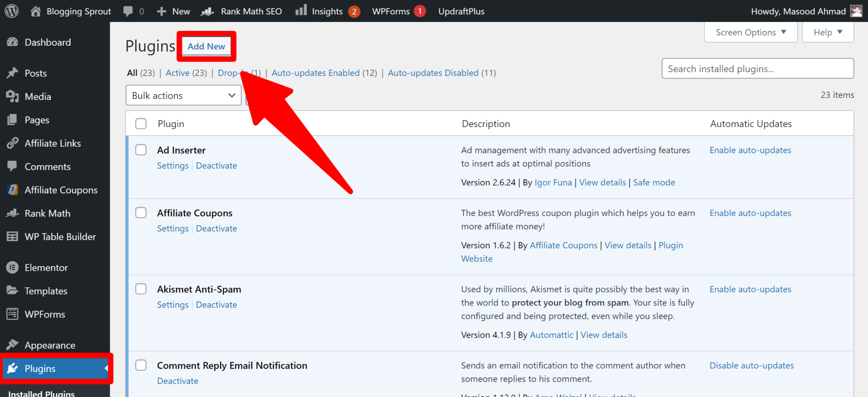Expand the Help panel

tap(828, 32)
